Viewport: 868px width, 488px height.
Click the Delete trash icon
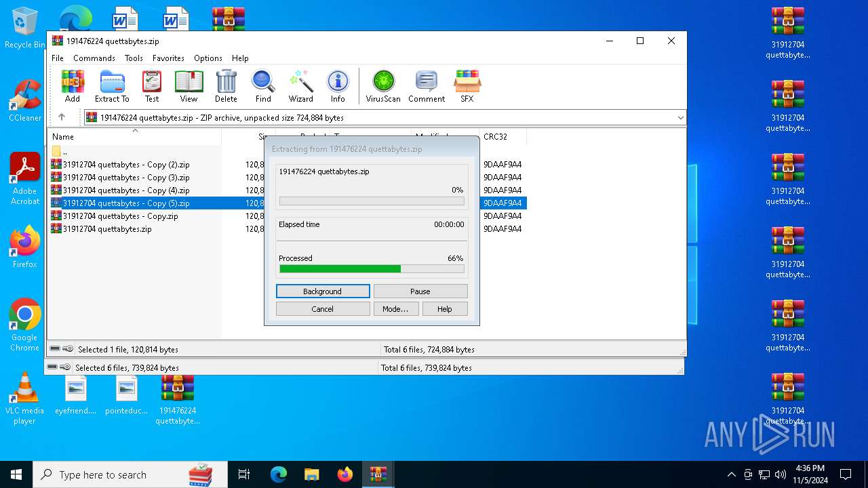(226, 86)
